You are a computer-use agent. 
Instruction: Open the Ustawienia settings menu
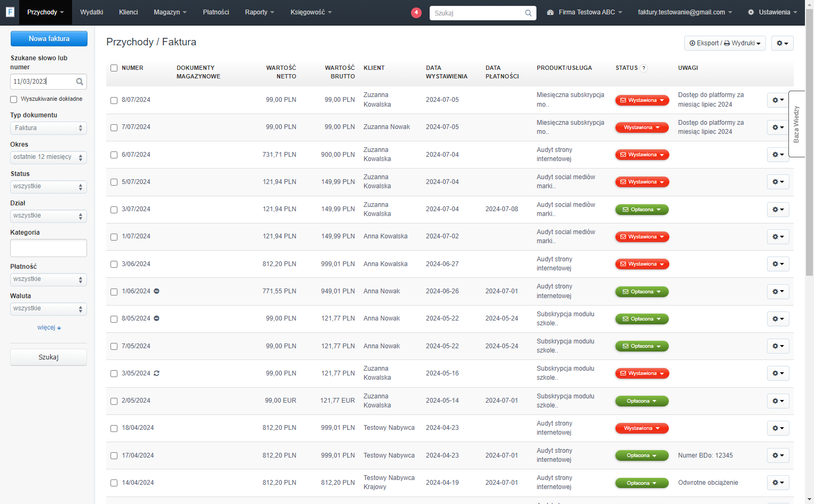[772, 12]
